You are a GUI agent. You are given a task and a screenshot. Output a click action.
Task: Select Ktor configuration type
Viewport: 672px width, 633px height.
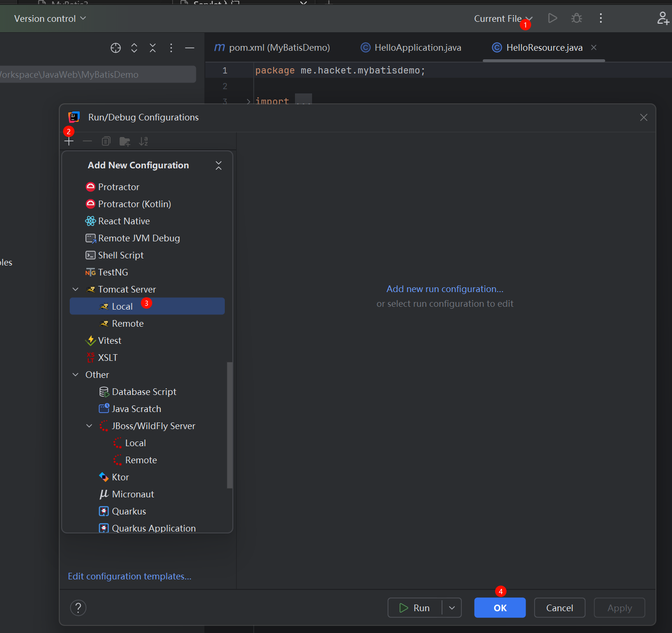(147, 477)
